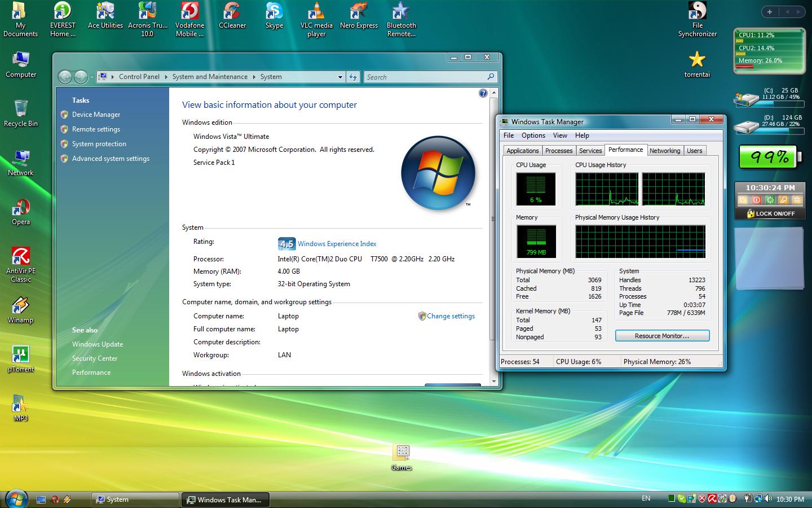
Task: Click the Show Desktop quick launch icon
Action: pos(41,500)
